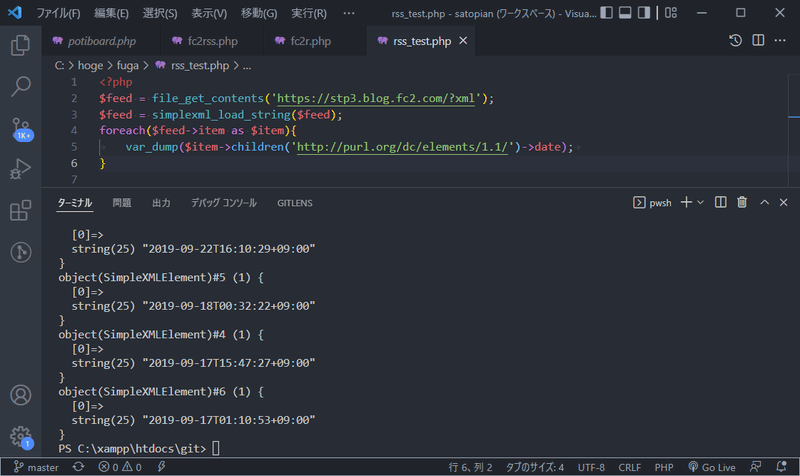Open Source Control view with 1K+ badge
Viewport: 800px width, 476px height.
(21, 129)
